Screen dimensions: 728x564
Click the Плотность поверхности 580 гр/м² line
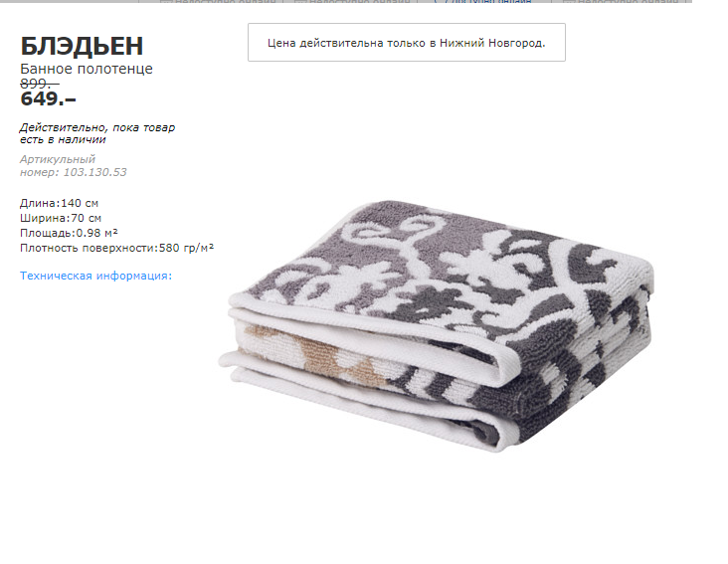pos(116,248)
